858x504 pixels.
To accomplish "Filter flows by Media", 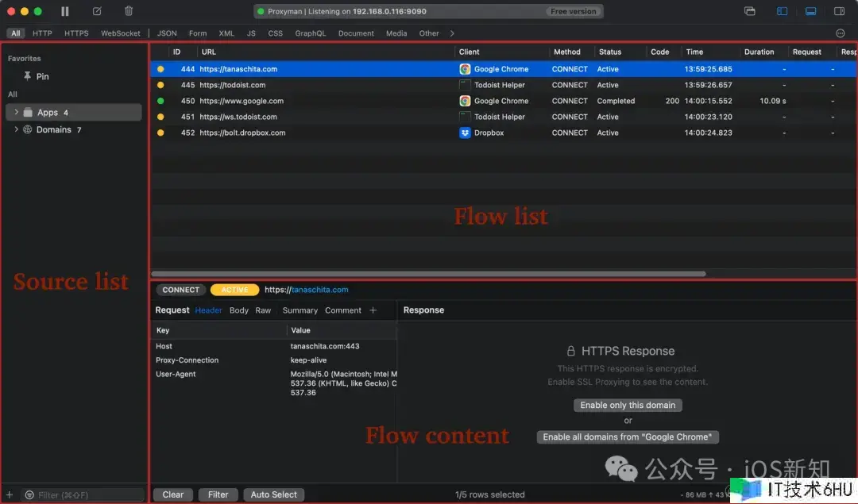I will click(x=396, y=33).
